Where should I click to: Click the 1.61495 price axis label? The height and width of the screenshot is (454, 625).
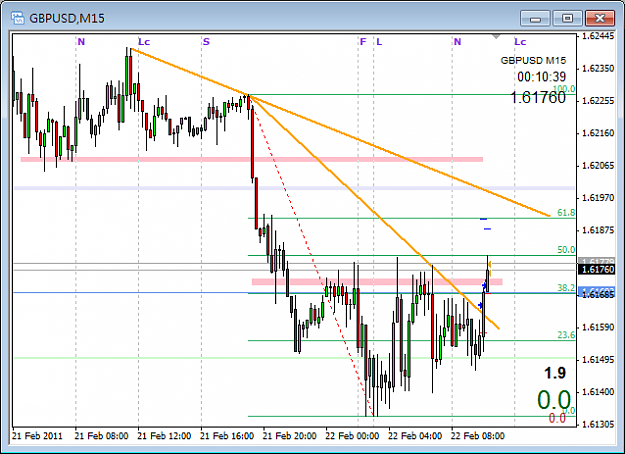click(x=598, y=360)
